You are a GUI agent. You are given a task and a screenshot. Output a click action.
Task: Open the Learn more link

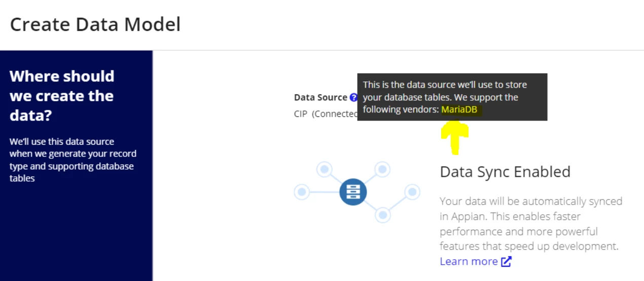[469, 261]
